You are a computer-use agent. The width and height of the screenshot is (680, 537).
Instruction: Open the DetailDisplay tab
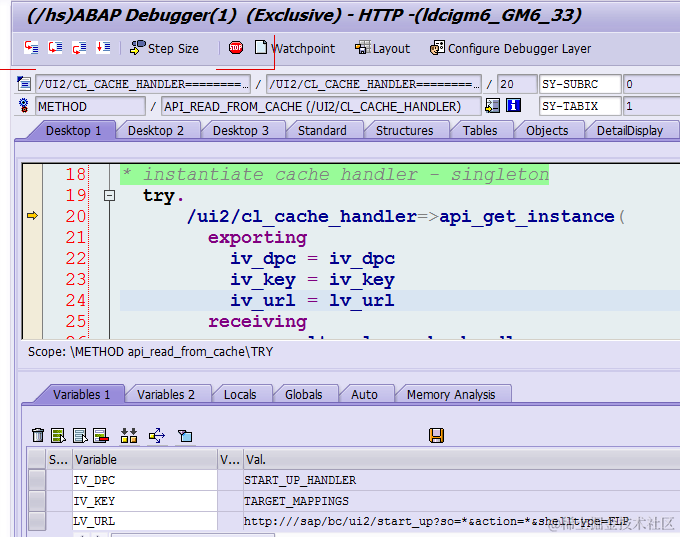click(x=630, y=131)
